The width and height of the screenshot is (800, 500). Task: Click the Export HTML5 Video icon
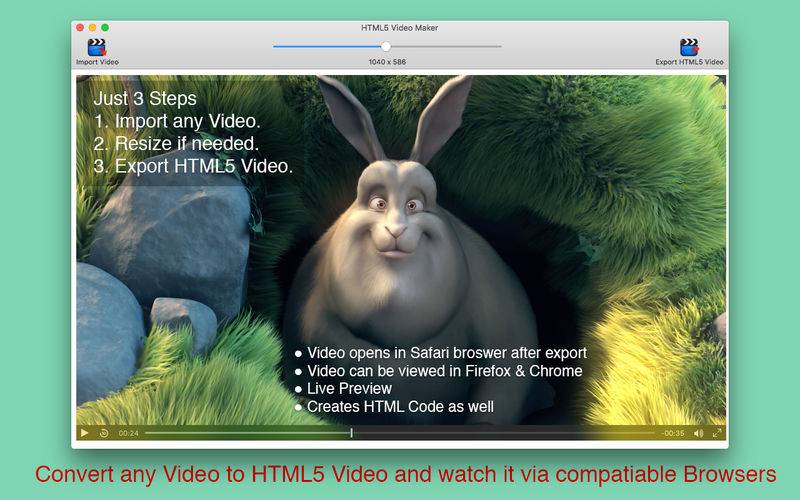pos(689,47)
